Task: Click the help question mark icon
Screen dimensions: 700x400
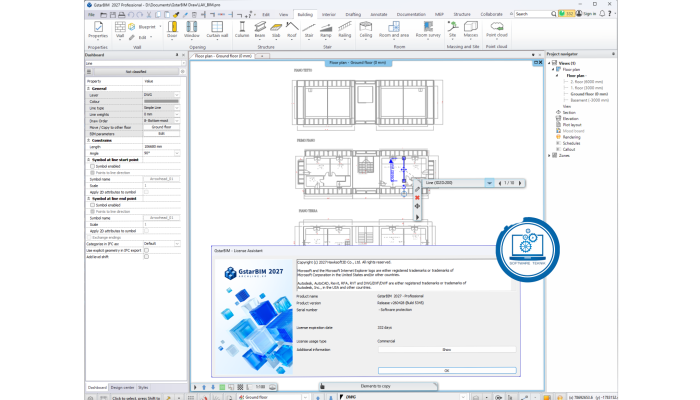Action: 609,14
